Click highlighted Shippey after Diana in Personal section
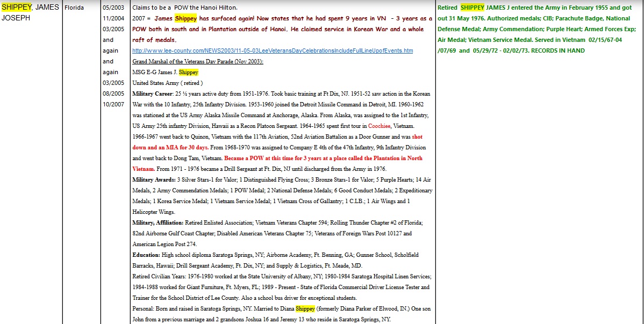 (305, 308)
